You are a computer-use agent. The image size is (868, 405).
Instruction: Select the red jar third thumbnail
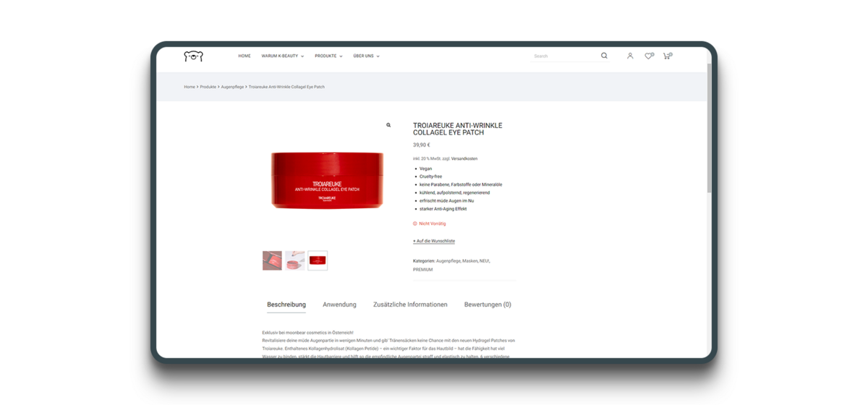[318, 260]
